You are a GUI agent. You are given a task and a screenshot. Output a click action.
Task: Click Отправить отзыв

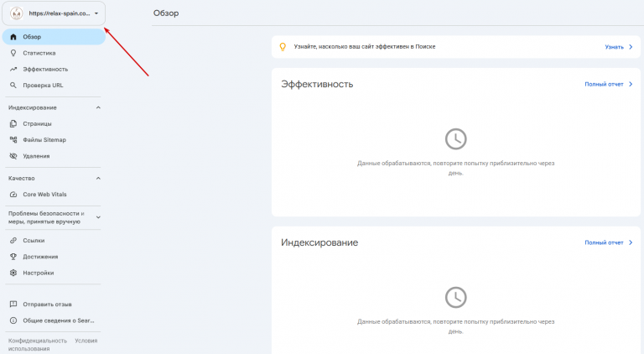coord(47,305)
